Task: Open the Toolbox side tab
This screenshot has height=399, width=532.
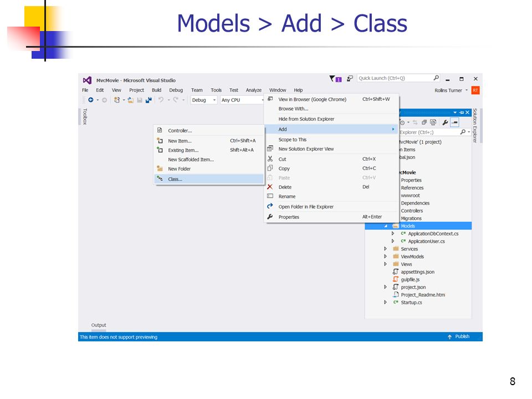Action: coord(85,117)
